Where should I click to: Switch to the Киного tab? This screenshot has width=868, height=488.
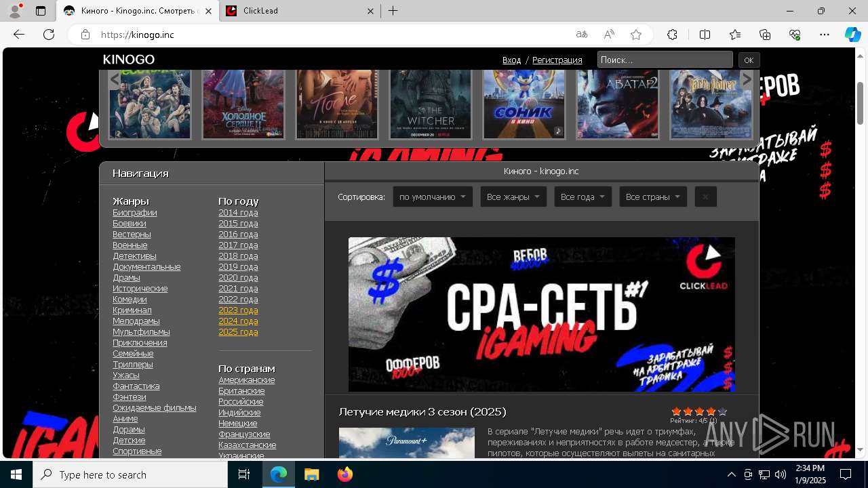[x=137, y=11]
